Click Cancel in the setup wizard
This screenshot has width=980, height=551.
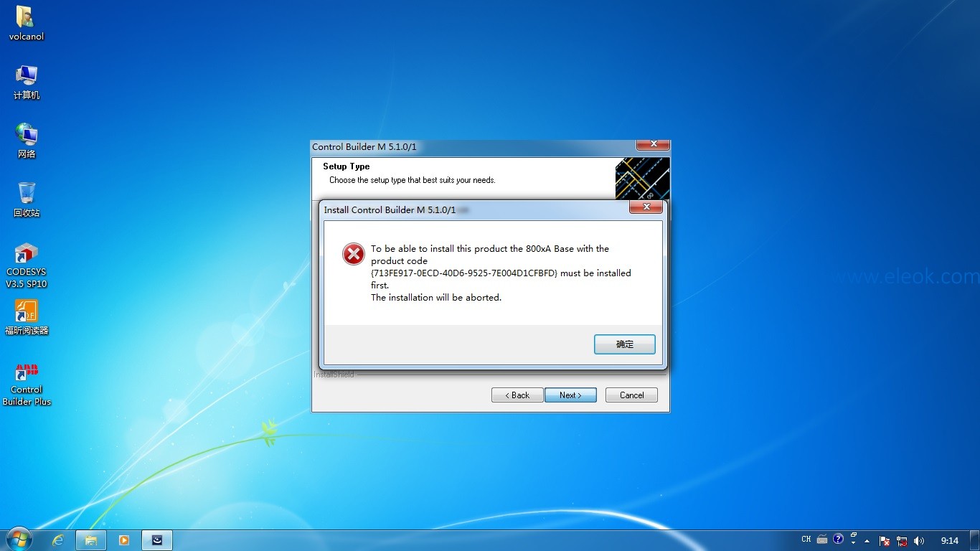click(x=631, y=395)
